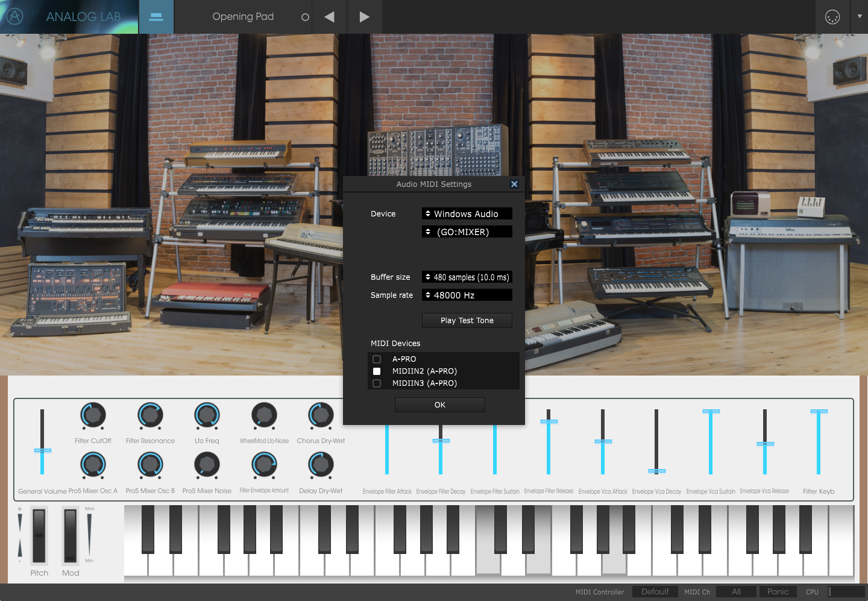Disable the MIDIIN2 (A-PRO) checkbox
Image resolution: width=868 pixels, height=601 pixels.
click(377, 371)
